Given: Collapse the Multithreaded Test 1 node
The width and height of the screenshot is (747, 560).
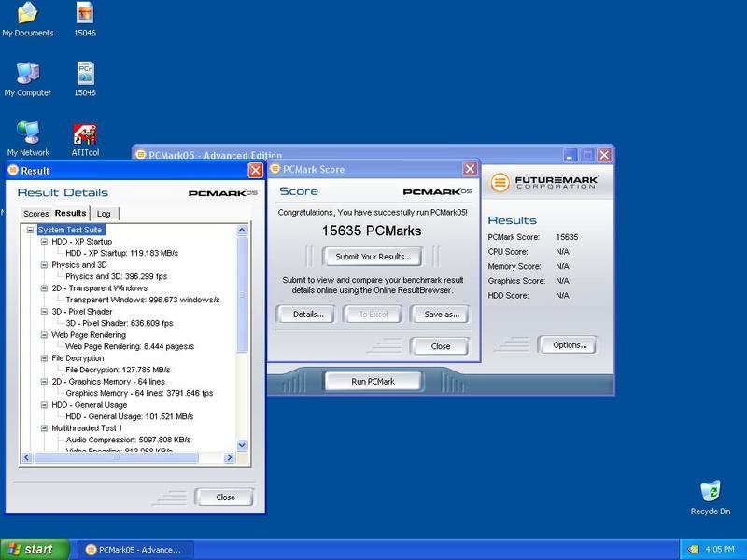Looking at the screenshot, I should tap(44, 428).
